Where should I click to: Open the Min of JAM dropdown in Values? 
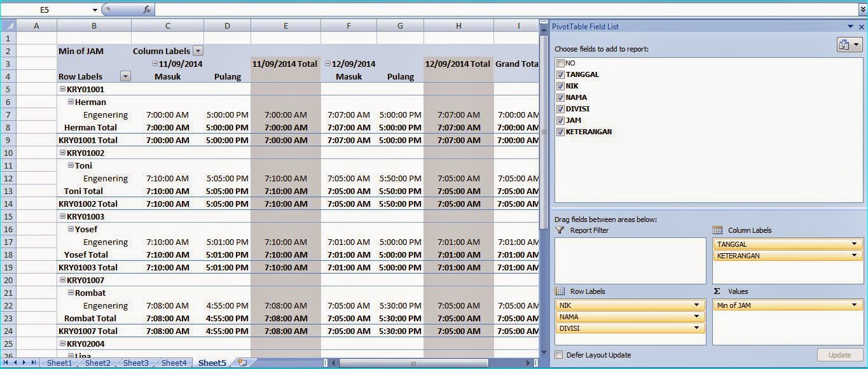(852, 305)
